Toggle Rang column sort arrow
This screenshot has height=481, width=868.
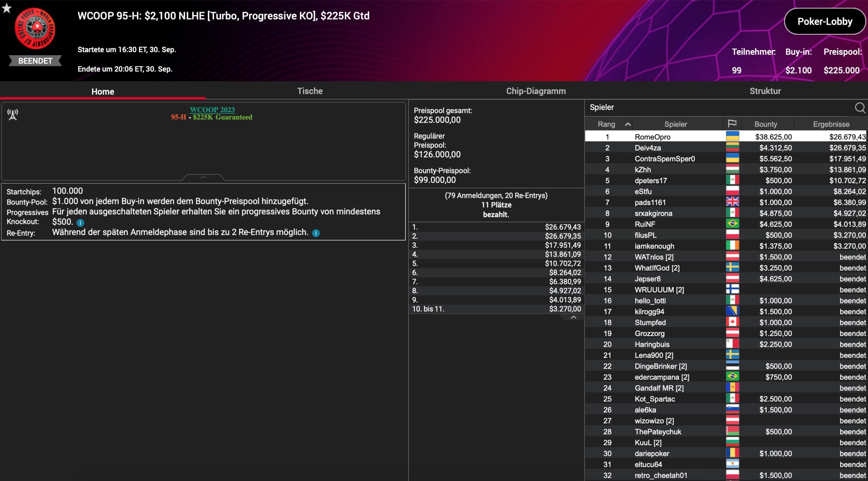click(628, 124)
